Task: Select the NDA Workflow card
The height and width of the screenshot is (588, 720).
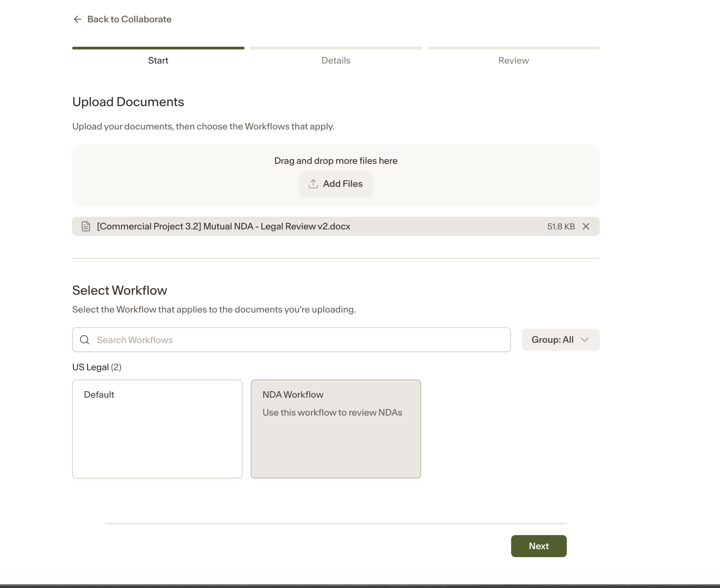Action: (336, 429)
